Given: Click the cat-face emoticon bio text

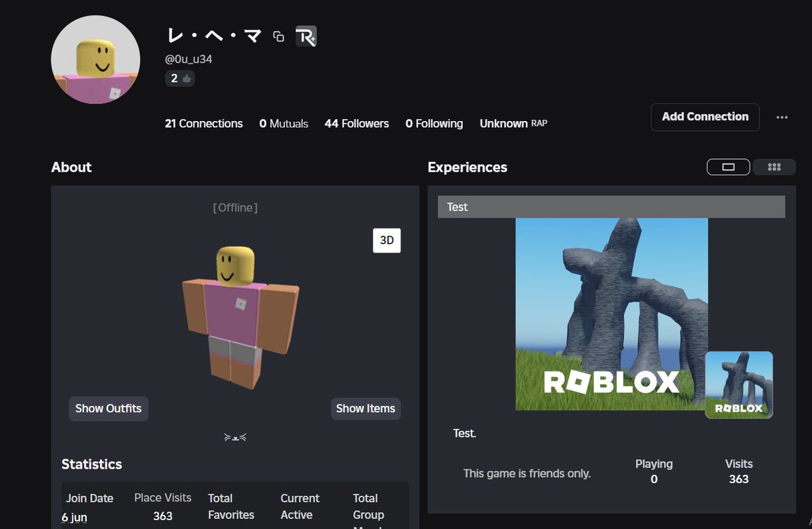Looking at the screenshot, I should (235, 437).
